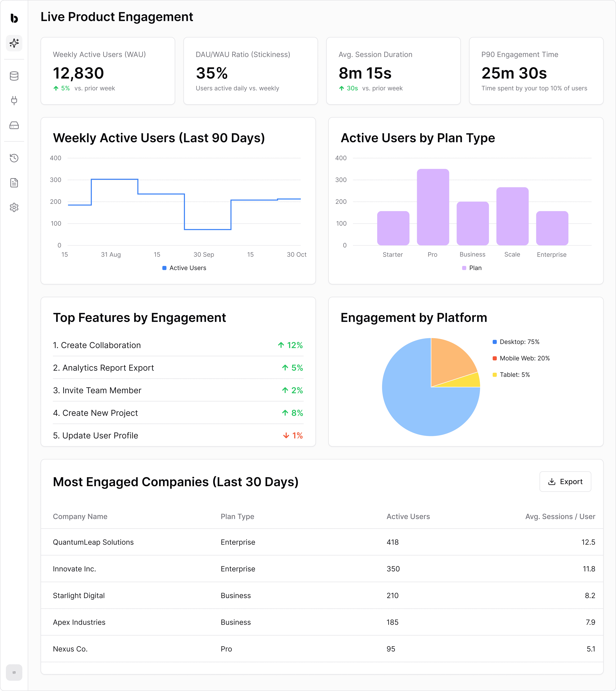This screenshot has width=616, height=691.
Task: Click the Pro bar in plan chart
Action: (x=433, y=207)
